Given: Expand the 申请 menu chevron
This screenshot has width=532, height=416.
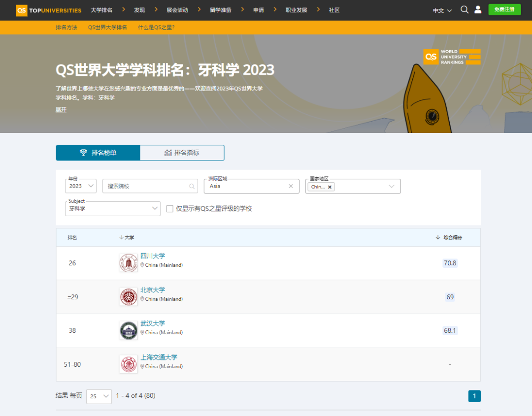Looking at the screenshot, I should point(275,9).
